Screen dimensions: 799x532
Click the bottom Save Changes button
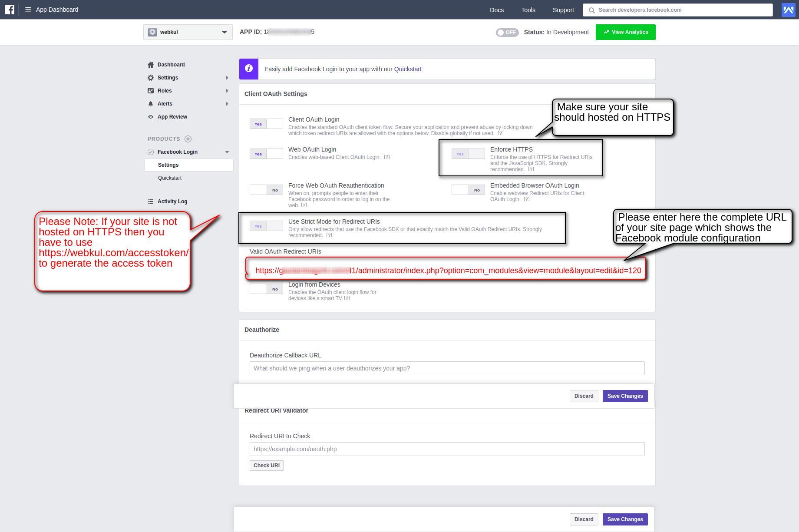click(x=625, y=519)
